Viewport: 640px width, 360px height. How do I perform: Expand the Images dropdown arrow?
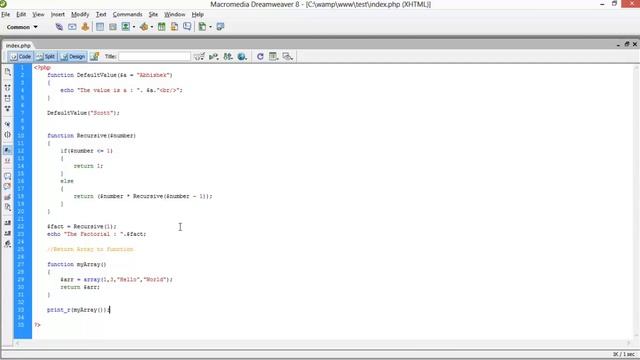point(134,27)
